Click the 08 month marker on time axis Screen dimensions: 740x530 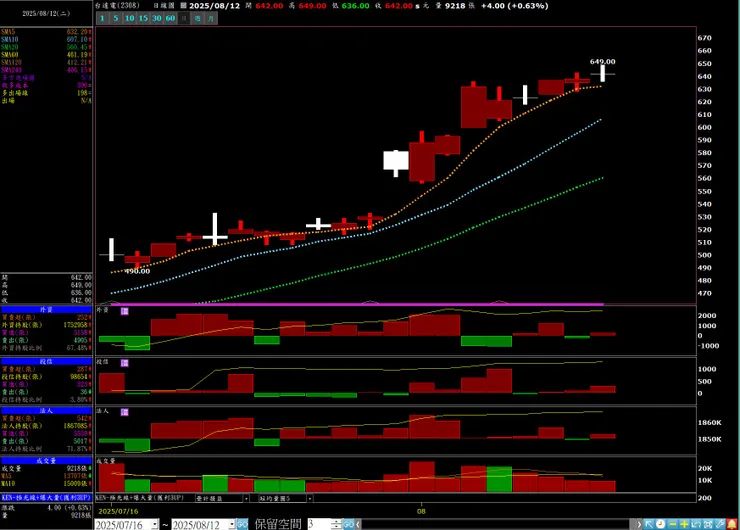pos(421,512)
